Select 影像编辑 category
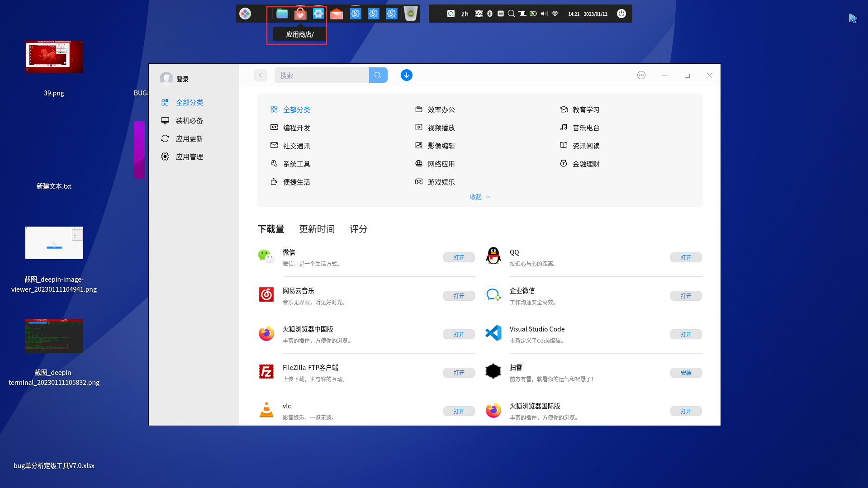This screenshot has height=488, width=868. click(x=435, y=146)
